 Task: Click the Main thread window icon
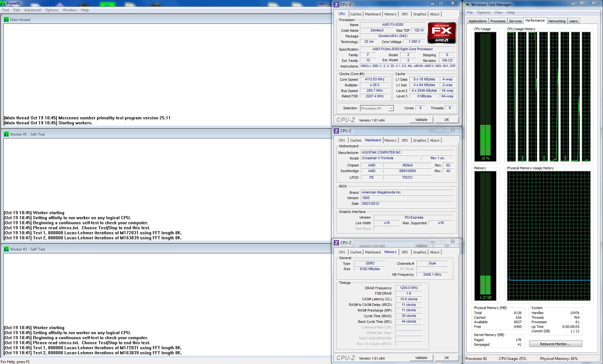(x=6, y=19)
